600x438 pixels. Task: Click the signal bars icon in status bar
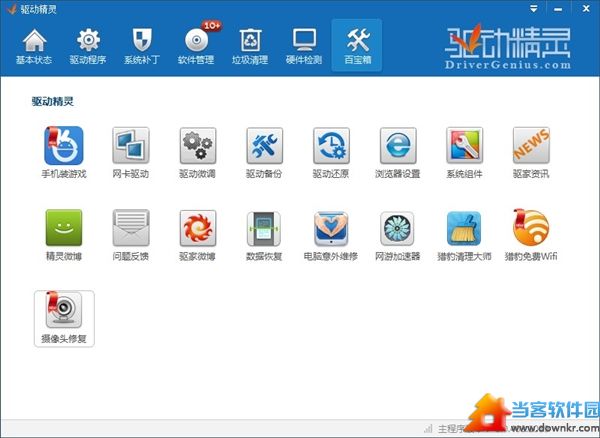428,428
